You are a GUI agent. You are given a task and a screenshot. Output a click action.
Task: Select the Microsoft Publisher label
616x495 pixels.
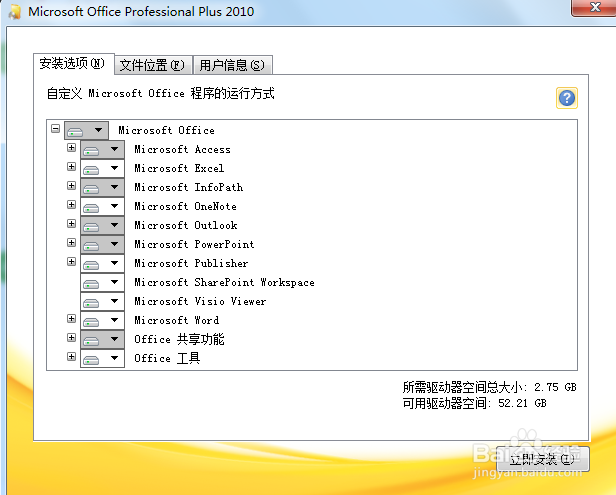191,263
